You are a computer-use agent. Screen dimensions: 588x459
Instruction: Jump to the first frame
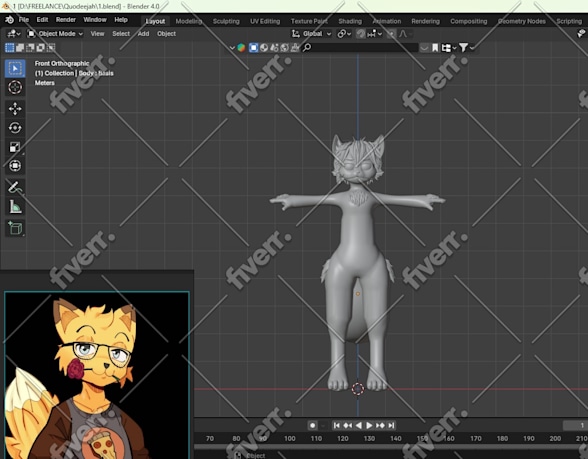tap(337, 426)
